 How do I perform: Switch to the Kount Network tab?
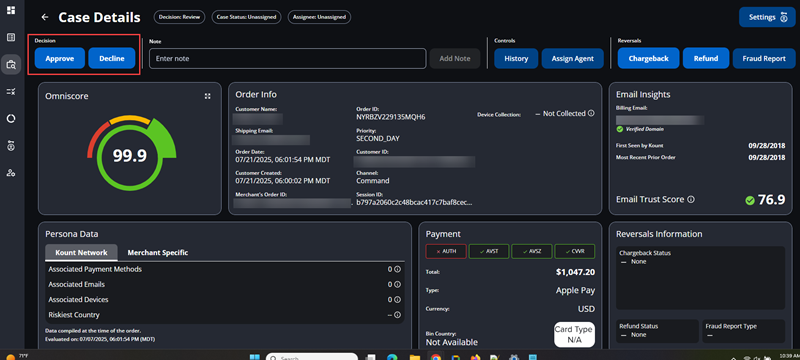[x=82, y=252]
